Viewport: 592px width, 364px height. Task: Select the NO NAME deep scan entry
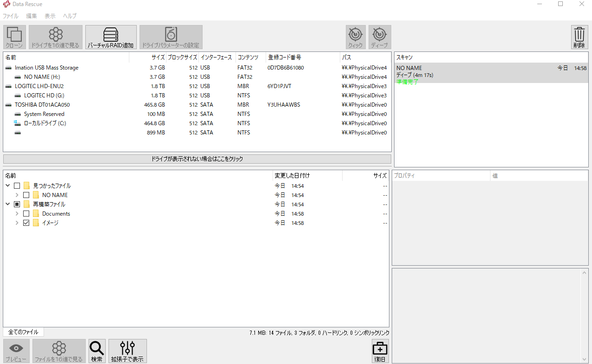click(x=490, y=73)
